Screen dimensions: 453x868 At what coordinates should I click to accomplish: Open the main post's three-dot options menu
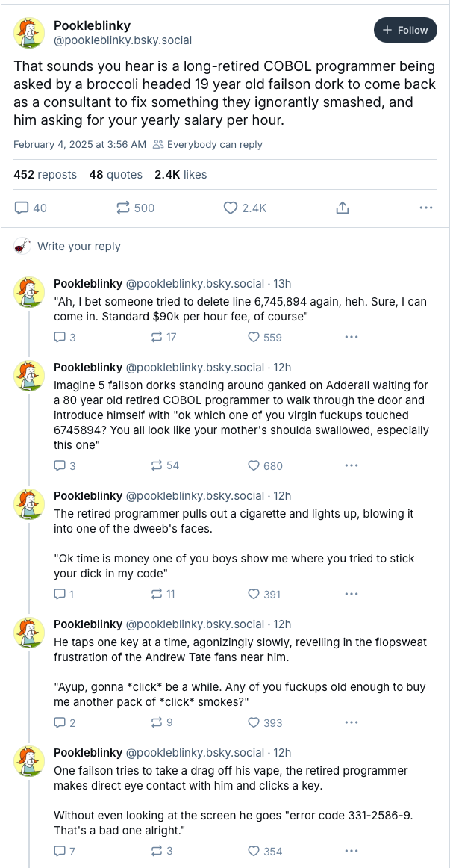click(426, 208)
